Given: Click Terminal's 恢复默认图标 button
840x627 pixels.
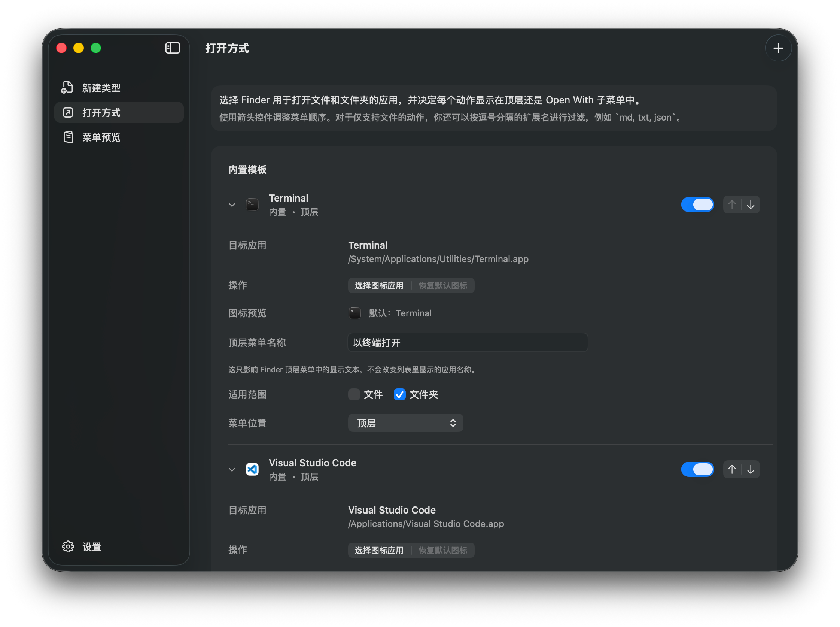Looking at the screenshot, I should click(442, 285).
